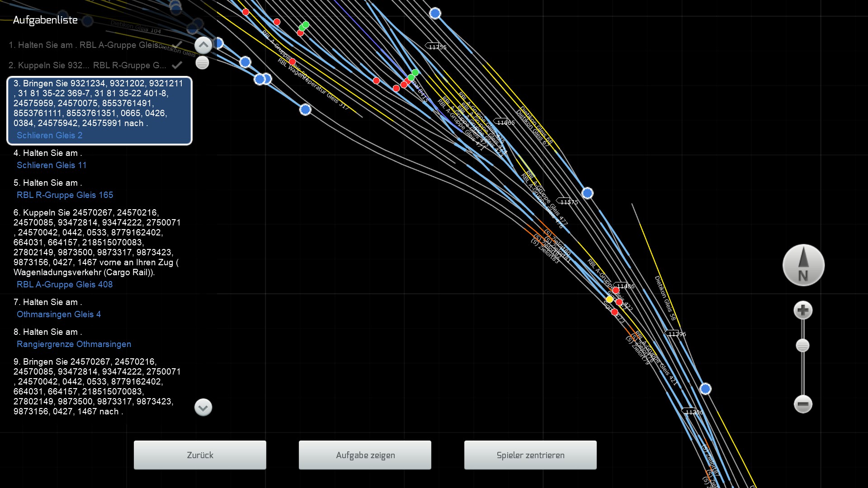
Task: Open the RBL R-Gruppe Gleis 165 link
Action: [x=65, y=195]
